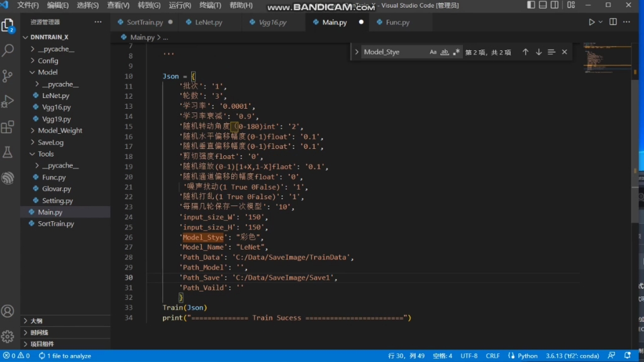Open Run and Debug view
The image size is (644, 362).
click(x=8, y=101)
